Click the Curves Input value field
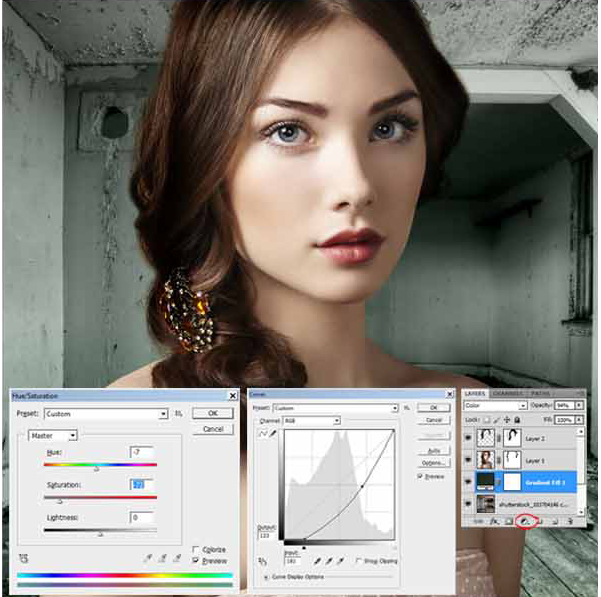This screenshot has width=601, height=597. click(292, 561)
